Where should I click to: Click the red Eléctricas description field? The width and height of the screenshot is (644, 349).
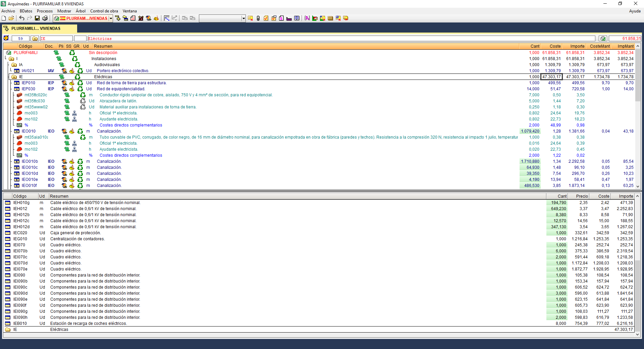[x=341, y=39]
